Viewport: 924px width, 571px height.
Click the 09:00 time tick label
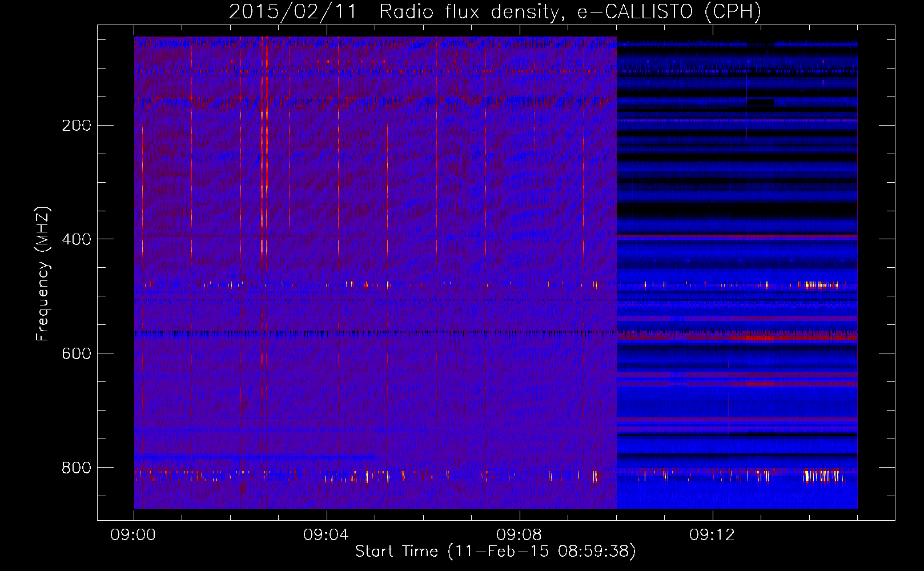coord(134,535)
